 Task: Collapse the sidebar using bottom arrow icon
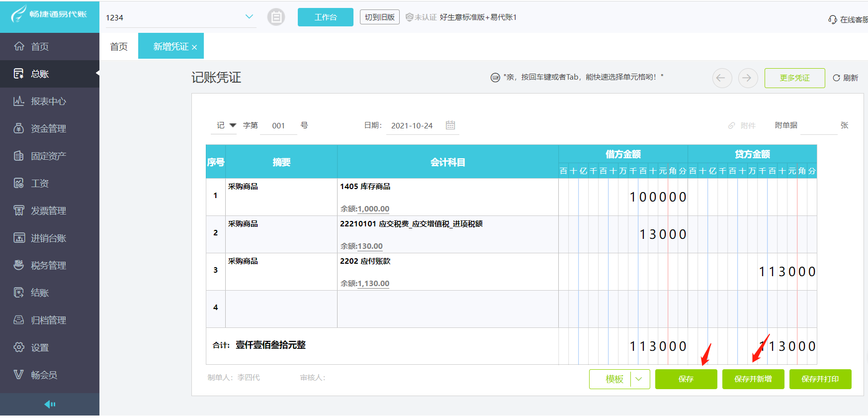pos(50,404)
